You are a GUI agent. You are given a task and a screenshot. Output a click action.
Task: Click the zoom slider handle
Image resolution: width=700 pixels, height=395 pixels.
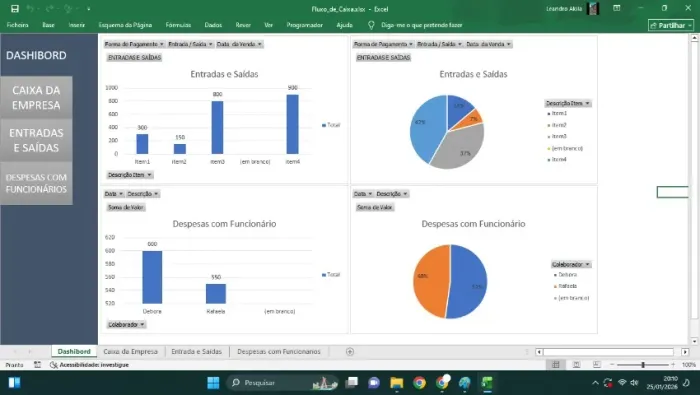click(643, 365)
